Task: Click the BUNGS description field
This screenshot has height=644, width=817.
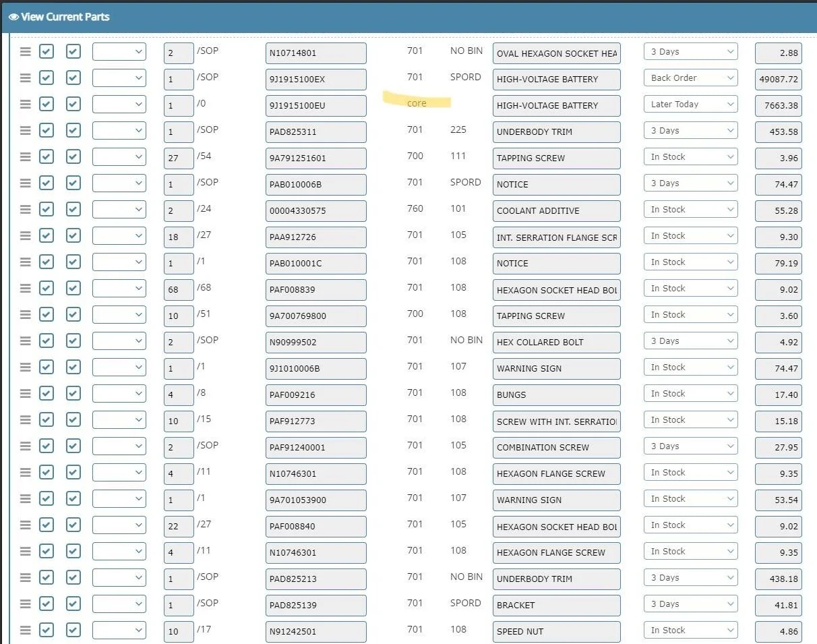Action: [x=557, y=395]
